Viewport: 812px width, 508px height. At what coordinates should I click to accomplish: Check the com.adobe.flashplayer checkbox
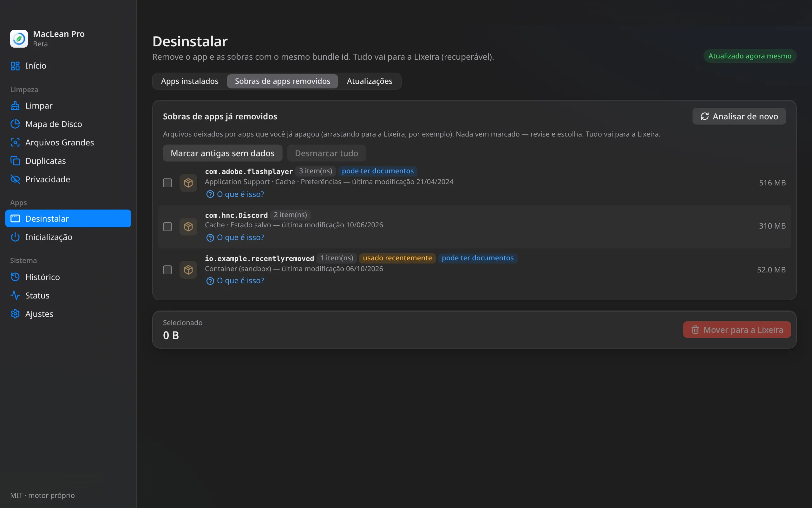pyautogui.click(x=167, y=183)
